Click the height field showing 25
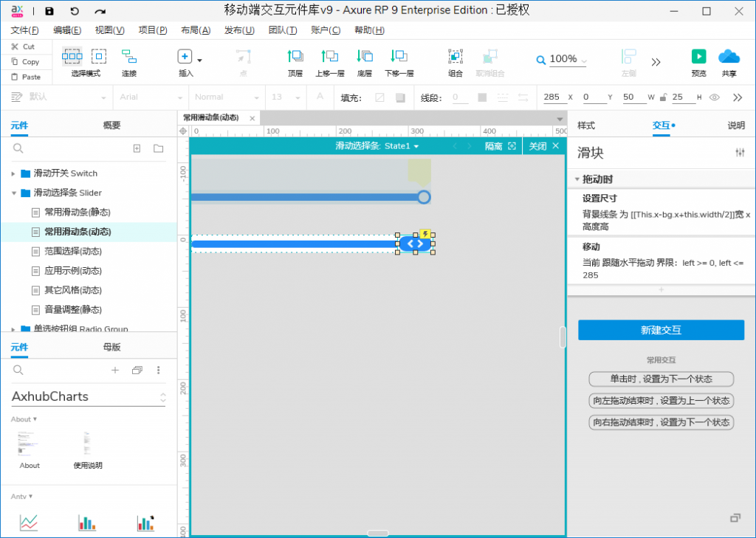 pos(683,97)
